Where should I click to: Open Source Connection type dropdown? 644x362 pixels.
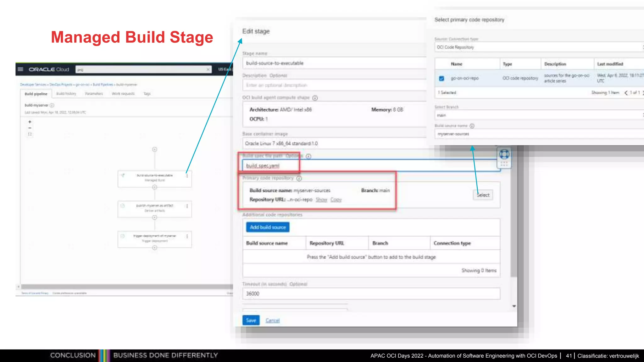tap(539, 47)
